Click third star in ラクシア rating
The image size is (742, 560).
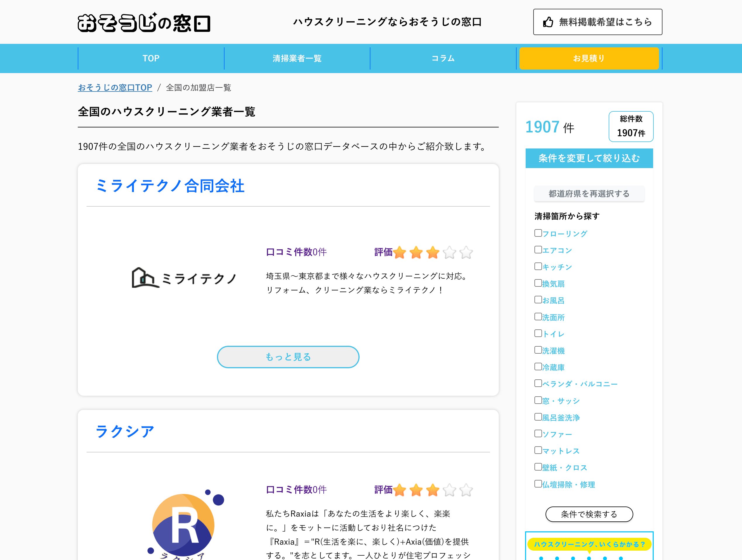point(433,490)
